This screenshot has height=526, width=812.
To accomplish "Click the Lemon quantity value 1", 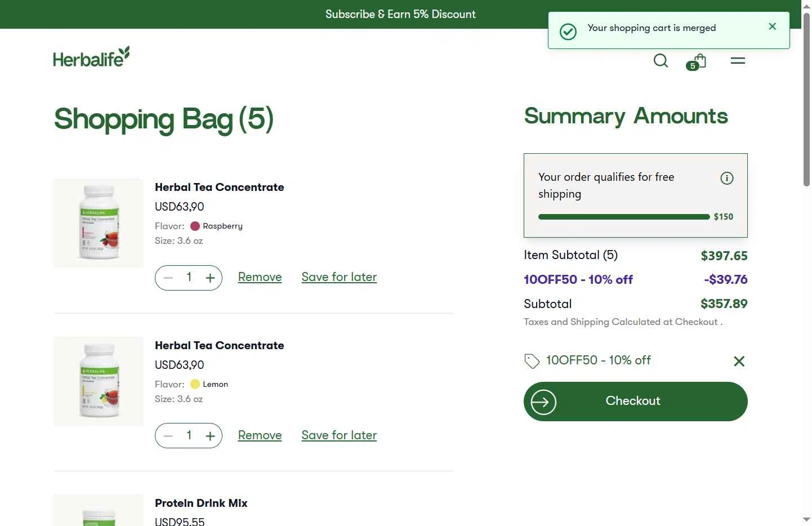I will (189, 435).
